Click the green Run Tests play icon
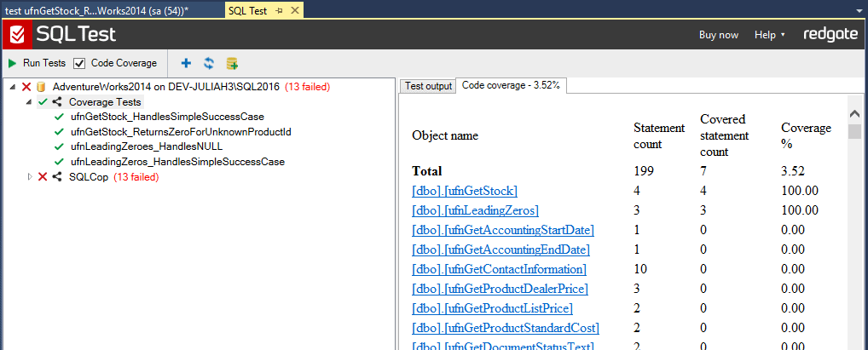The width and height of the screenshot is (868, 350). 12,64
